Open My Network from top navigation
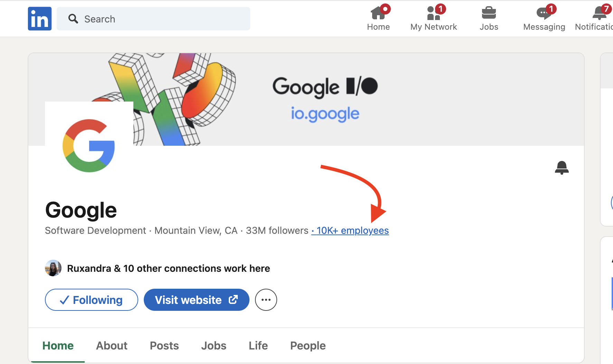Image resolution: width=613 pixels, height=364 pixels. [x=434, y=19]
